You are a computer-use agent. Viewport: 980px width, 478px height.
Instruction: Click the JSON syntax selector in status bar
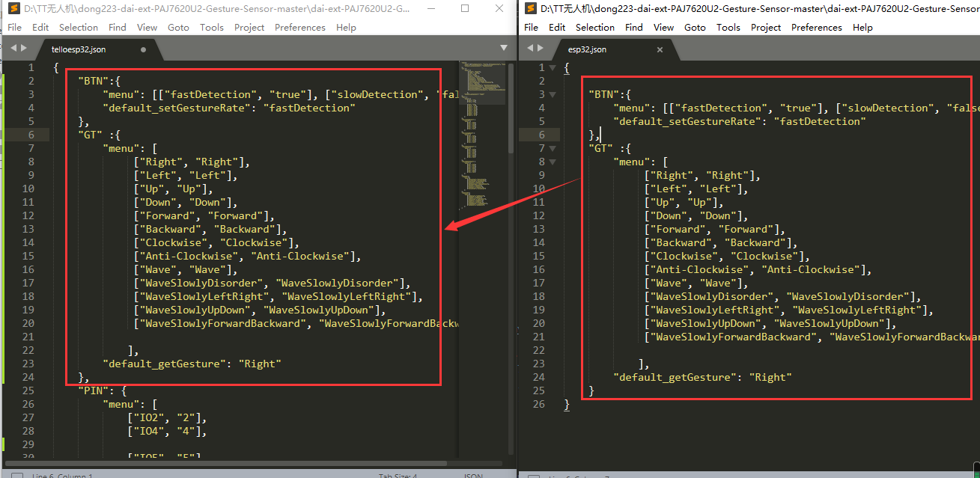click(473, 476)
